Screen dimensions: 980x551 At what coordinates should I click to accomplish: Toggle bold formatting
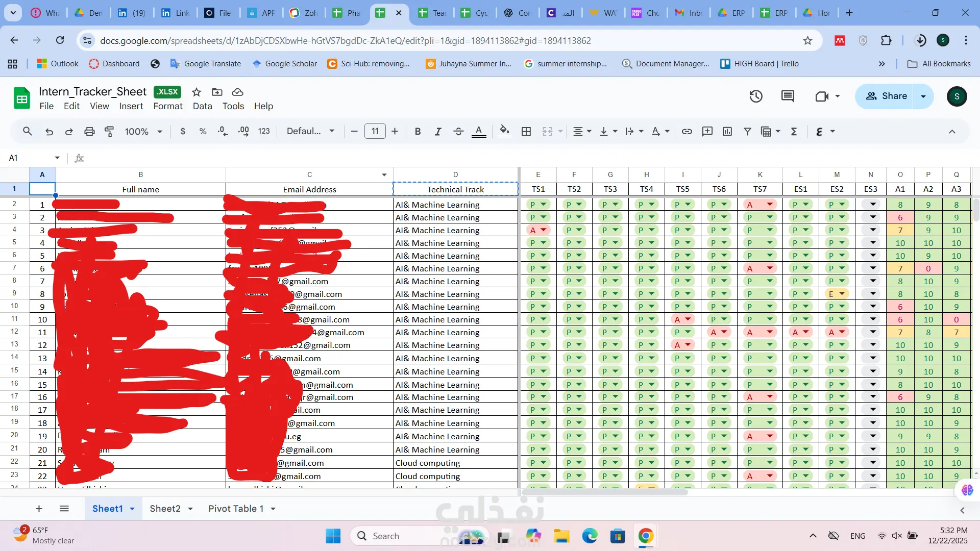418,132
